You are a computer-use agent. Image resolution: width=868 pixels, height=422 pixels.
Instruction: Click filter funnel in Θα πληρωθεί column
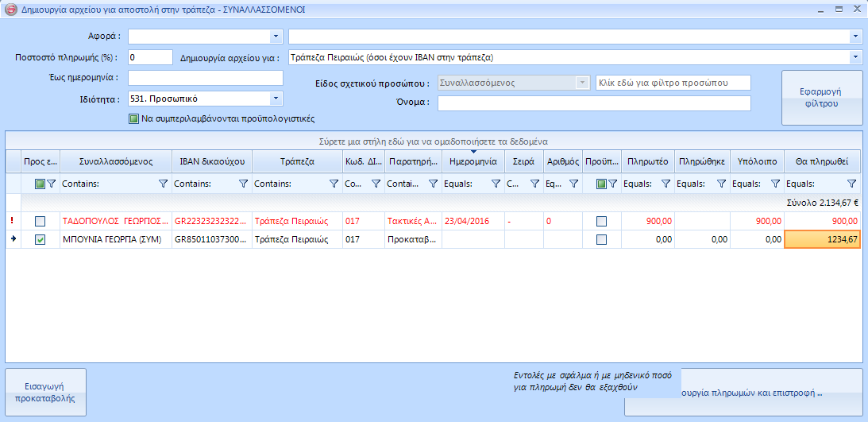[x=851, y=184]
